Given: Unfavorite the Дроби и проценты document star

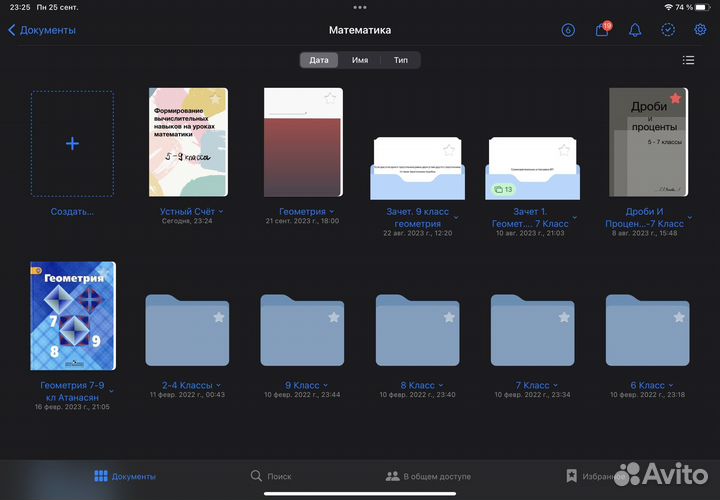Looking at the screenshot, I should [676, 98].
